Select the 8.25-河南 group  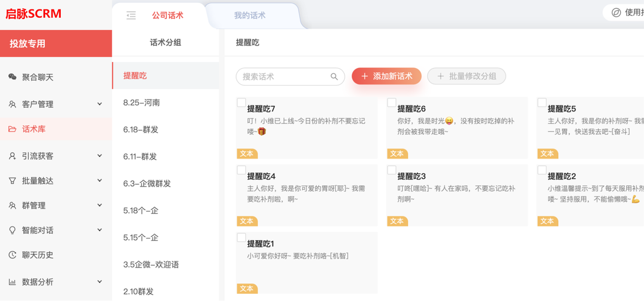pos(141,103)
